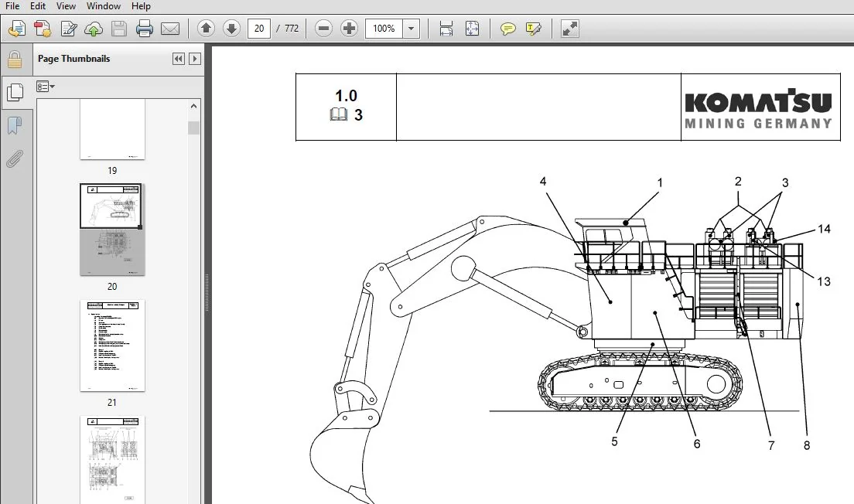The image size is (854, 504).
Task: Open the File menu
Action: point(12,6)
